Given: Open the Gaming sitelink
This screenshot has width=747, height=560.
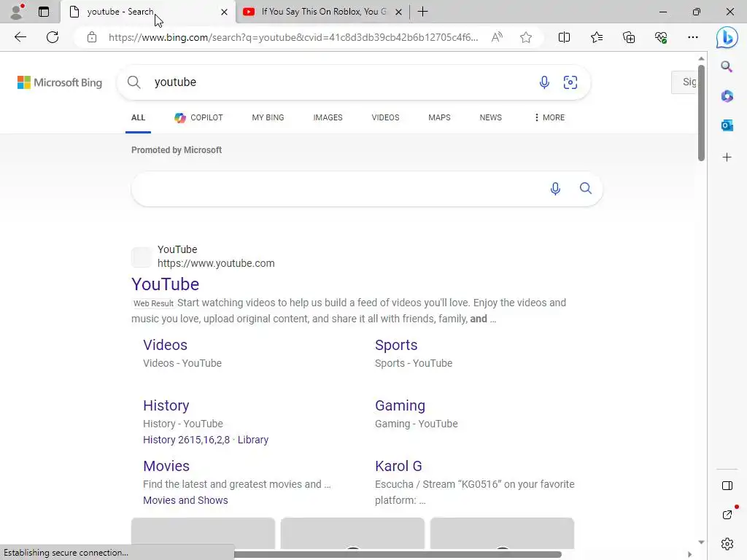Looking at the screenshot, I should click(400, 405).
